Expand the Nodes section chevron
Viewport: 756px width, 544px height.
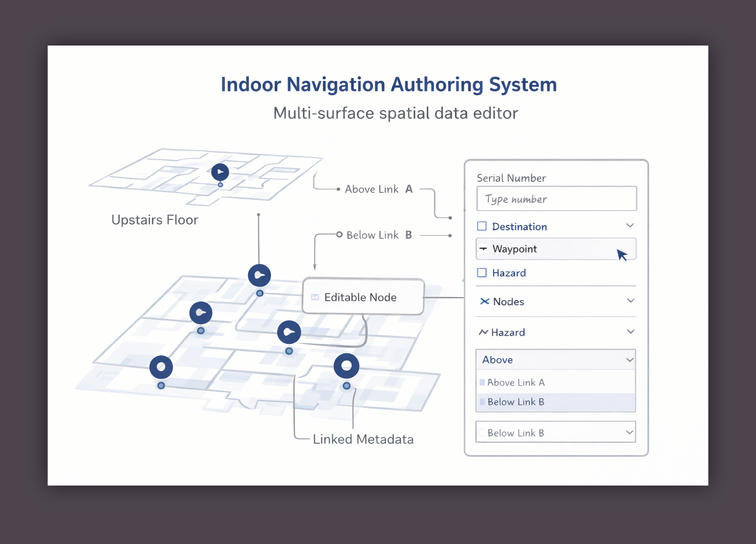pos(630,301)
